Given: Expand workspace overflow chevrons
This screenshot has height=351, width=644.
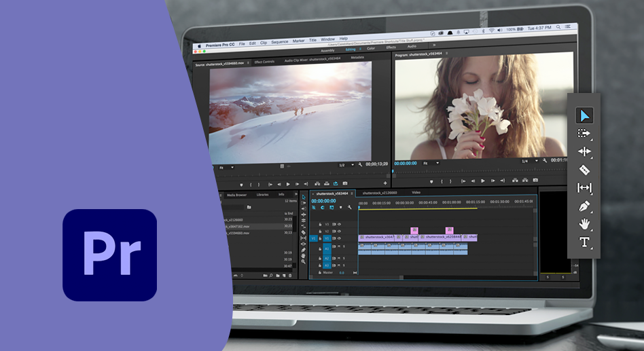Looking at the screenshot, I should (433, 45).
